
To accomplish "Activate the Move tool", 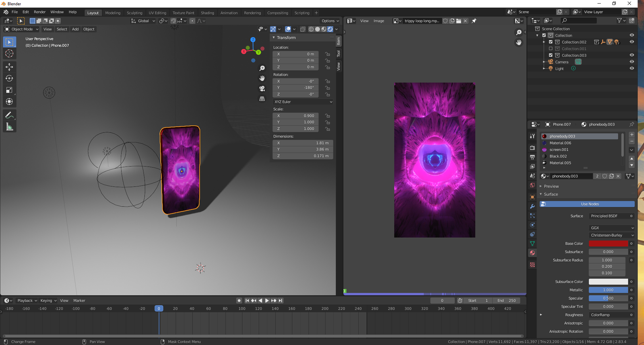I will [9, 67].
